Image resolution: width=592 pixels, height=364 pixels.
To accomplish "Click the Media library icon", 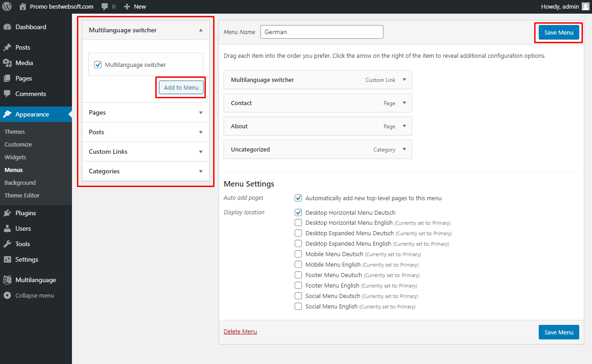I will click(7, 63).
